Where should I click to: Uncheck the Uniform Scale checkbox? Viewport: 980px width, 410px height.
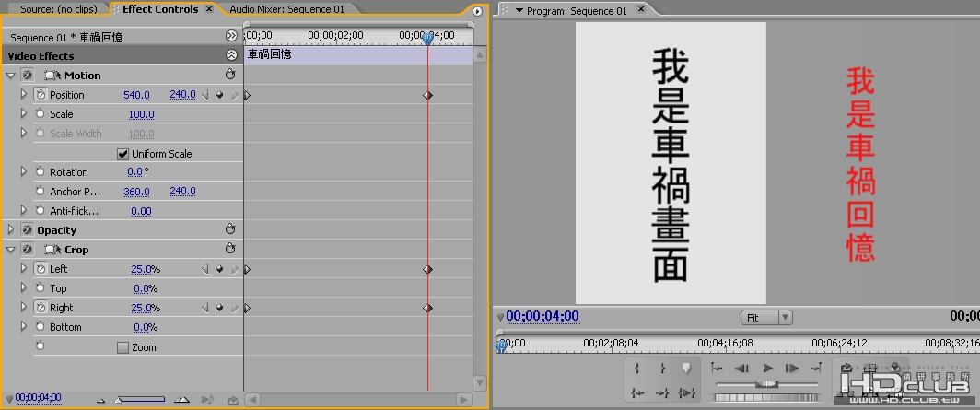coord(123,154)
